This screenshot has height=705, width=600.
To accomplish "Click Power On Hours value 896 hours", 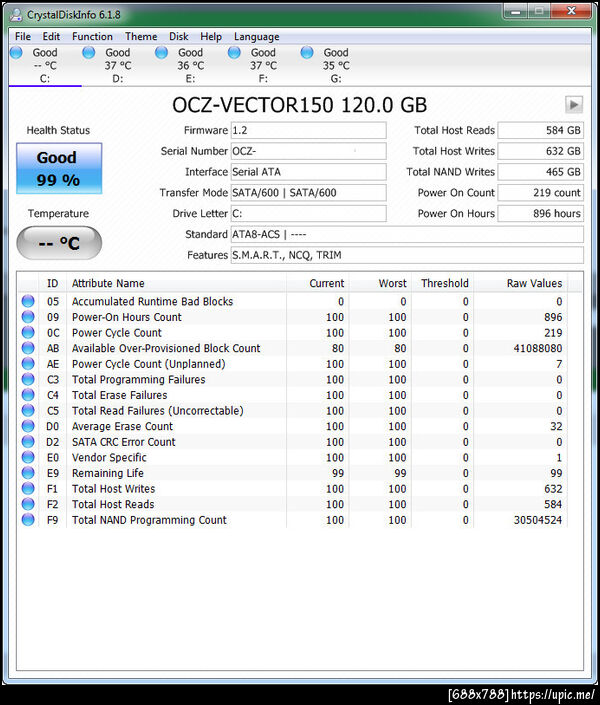I will pos(541,214).
